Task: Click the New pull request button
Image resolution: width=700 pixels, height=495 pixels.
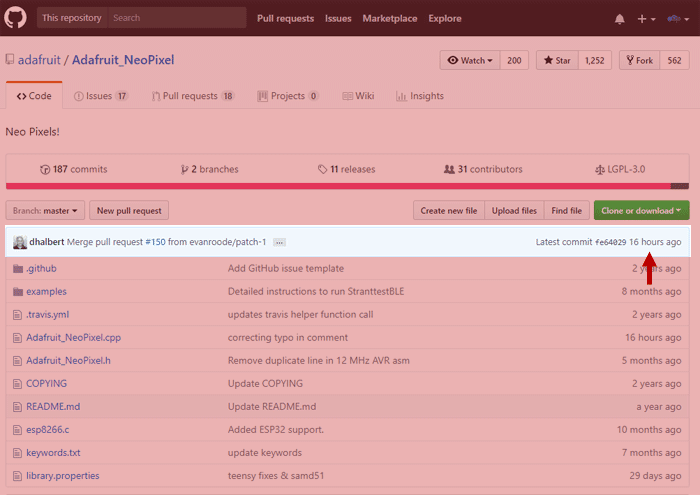Action: pos(129,210)
